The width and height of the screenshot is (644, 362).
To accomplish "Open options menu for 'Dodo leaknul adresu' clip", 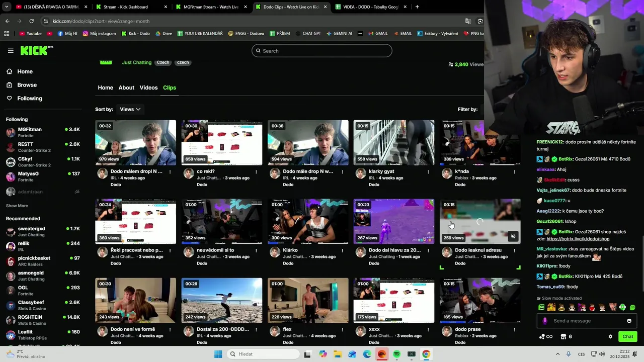I will click(514, 250).
